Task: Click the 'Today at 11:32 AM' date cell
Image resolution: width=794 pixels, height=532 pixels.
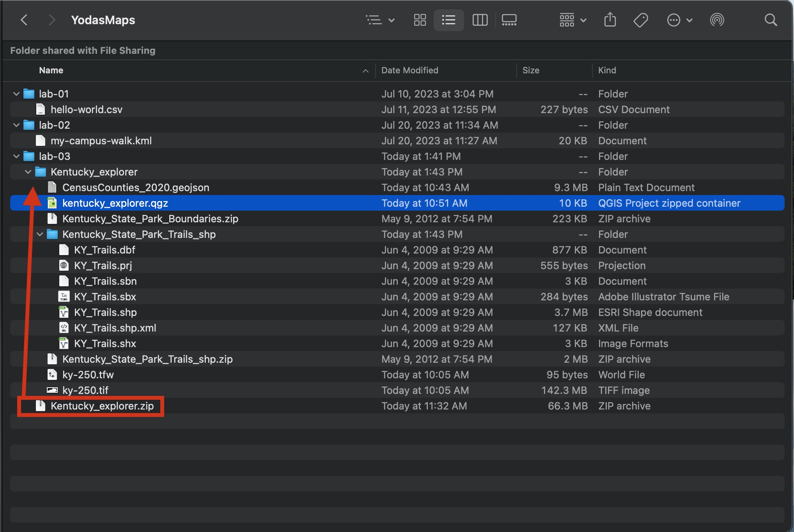Action: [x=424, y=406]
